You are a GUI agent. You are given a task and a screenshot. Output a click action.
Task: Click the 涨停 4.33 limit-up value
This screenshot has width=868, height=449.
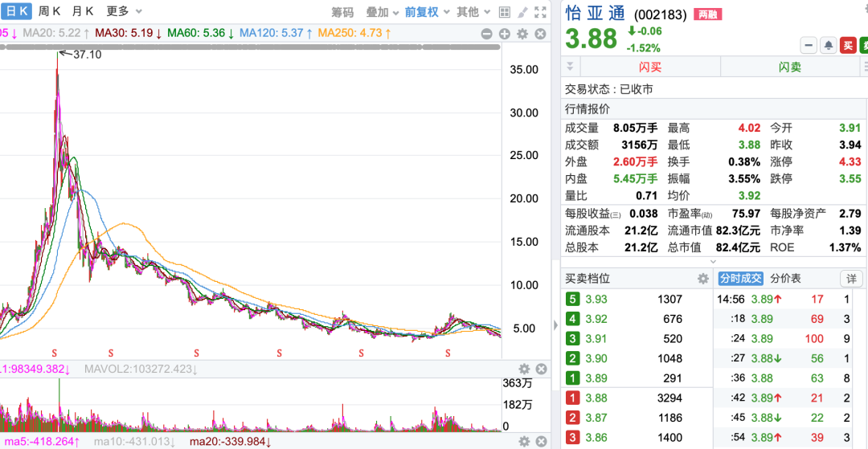pos(850,162)
